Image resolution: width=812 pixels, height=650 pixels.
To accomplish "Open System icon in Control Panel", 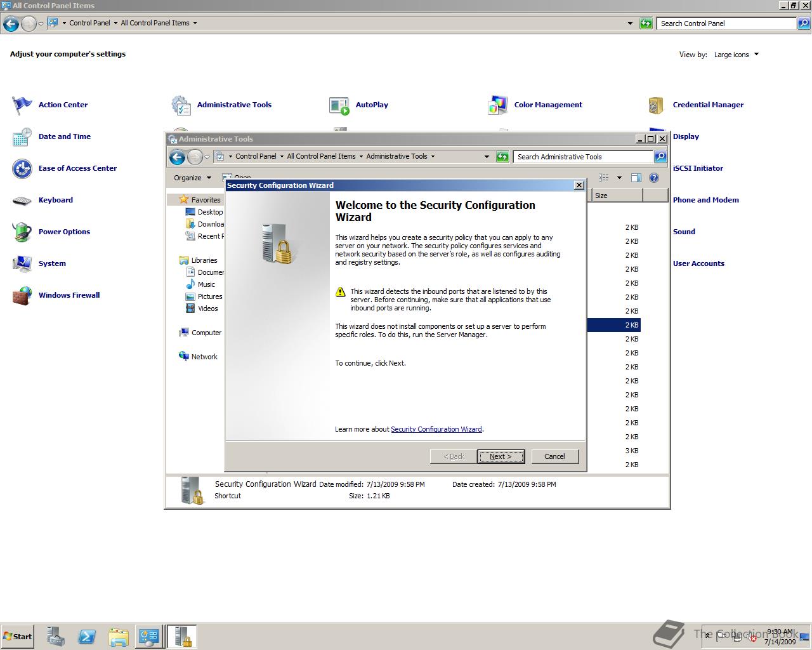I will 22,263.
